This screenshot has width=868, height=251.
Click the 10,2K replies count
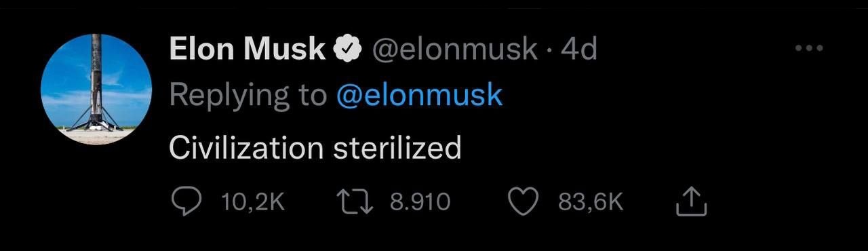pyautogui.click(x=253, y=202)
